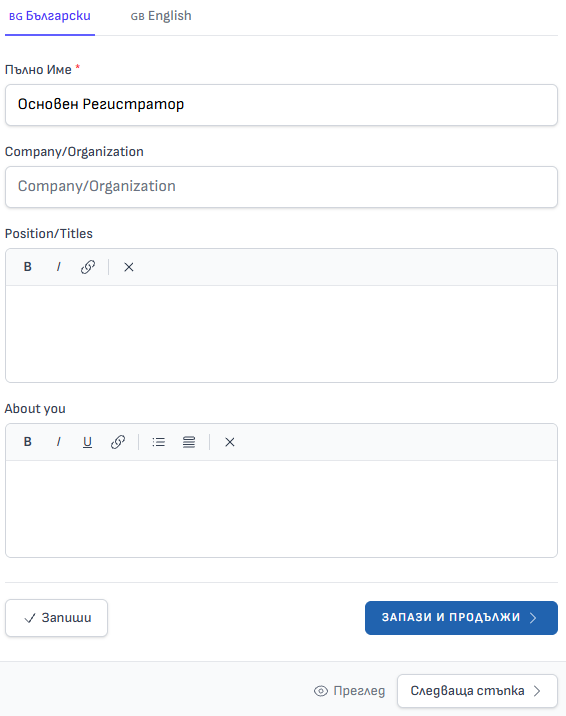Screen dimensions: 566x716
Task: Apply italic in Position/Titles editor
Action: click(x=58, y=267)
